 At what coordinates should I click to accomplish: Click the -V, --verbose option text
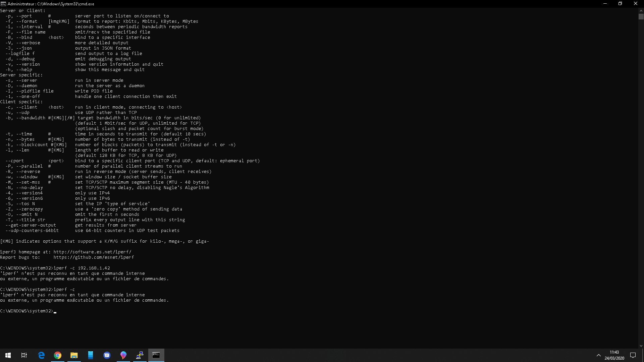(x=23, y=43)
